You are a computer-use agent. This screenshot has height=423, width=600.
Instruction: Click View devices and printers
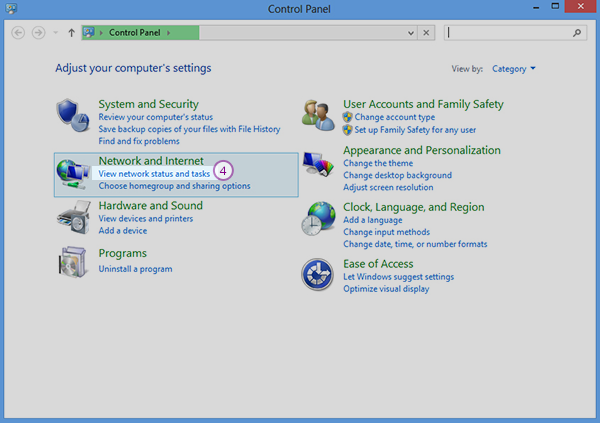tap(145, 219)
